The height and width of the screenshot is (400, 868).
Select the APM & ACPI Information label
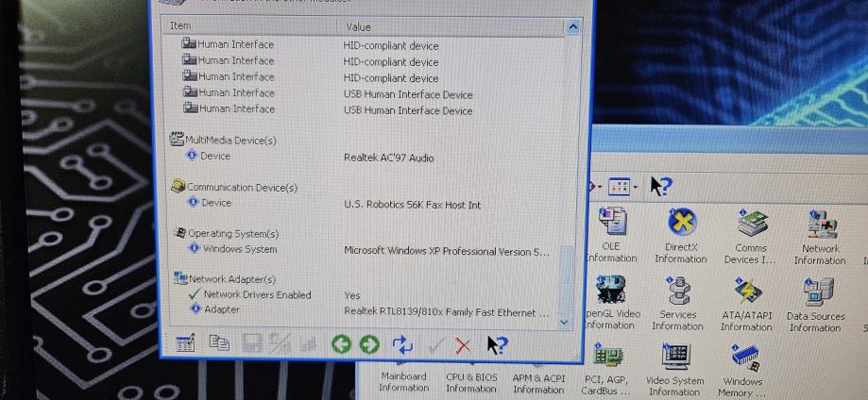(538, 383)
